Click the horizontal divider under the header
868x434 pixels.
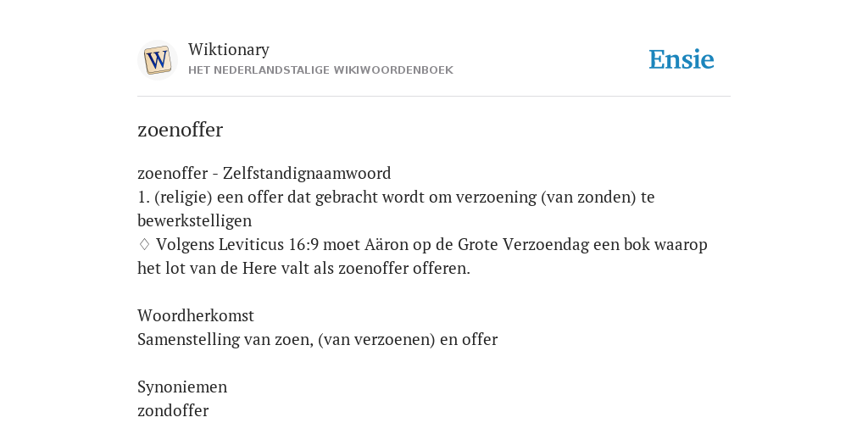tap(434, 97)
